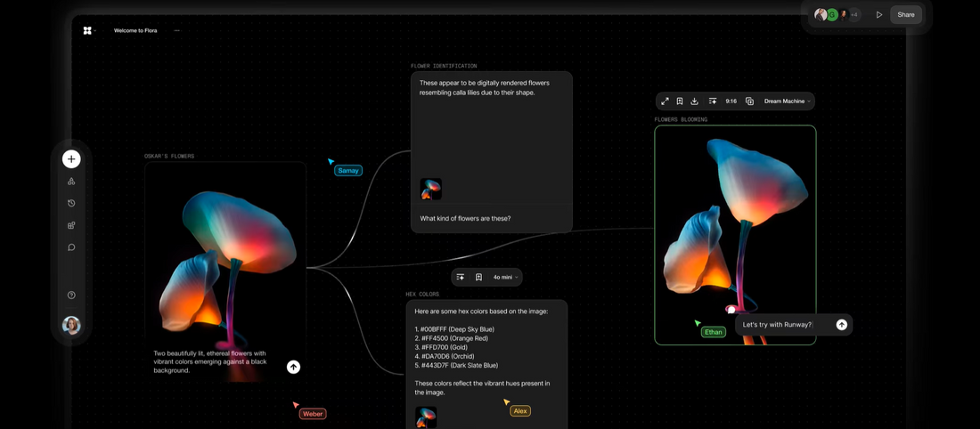Open the comments icon in left sidebar
Viewport: 980px width, 429px height.
tap(71, 247)
